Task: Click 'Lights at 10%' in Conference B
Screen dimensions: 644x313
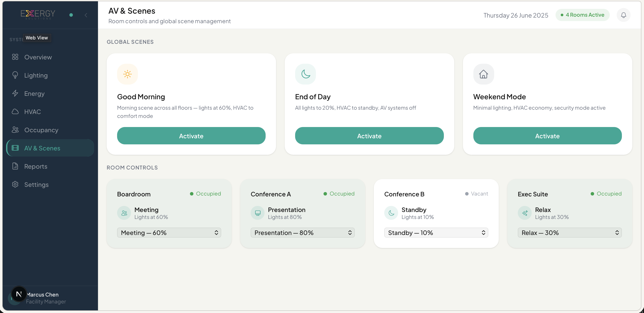Action: (418, 217)
